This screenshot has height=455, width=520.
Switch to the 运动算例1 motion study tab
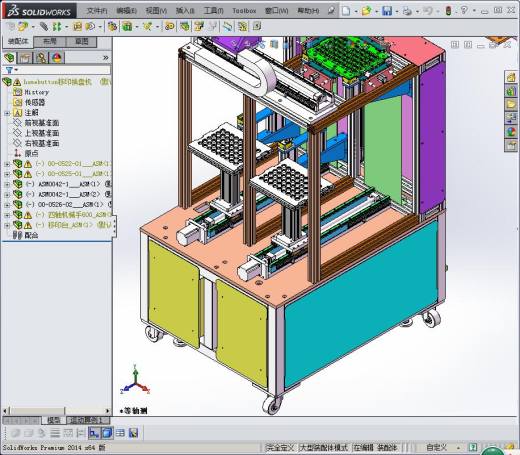pos(88,420)
